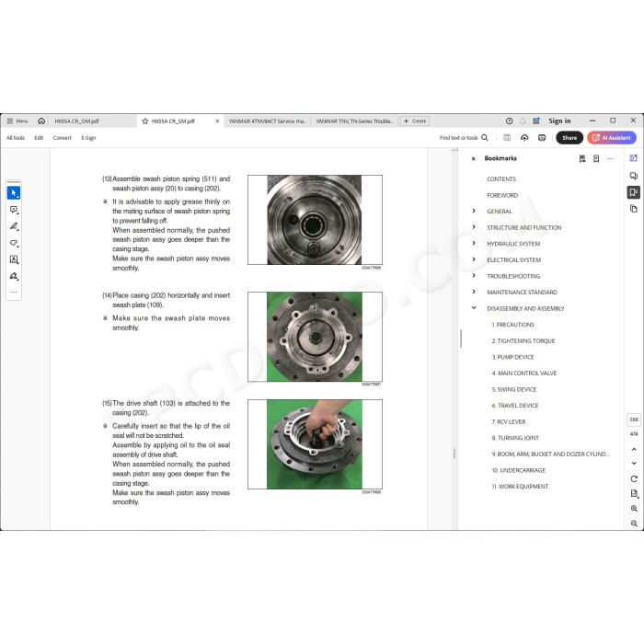Choose the Add text box tool
This screenshot has width=644, height=644.
(14, 259)
